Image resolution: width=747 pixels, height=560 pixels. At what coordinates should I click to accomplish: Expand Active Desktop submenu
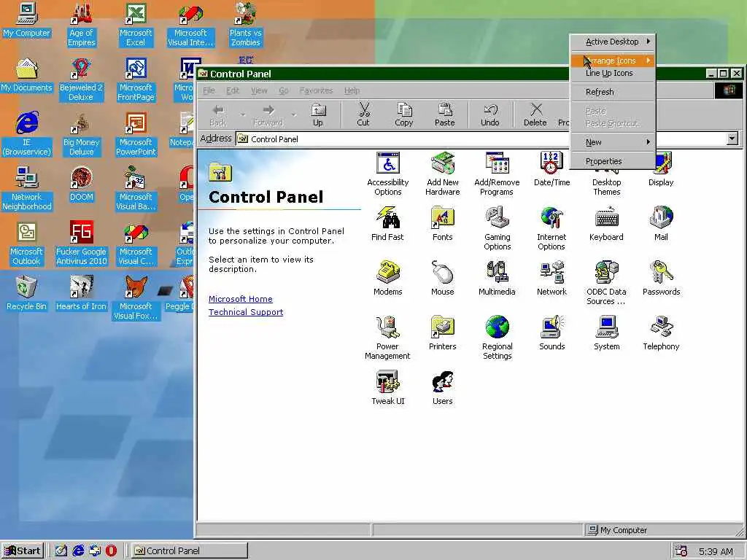coord(613,42)
